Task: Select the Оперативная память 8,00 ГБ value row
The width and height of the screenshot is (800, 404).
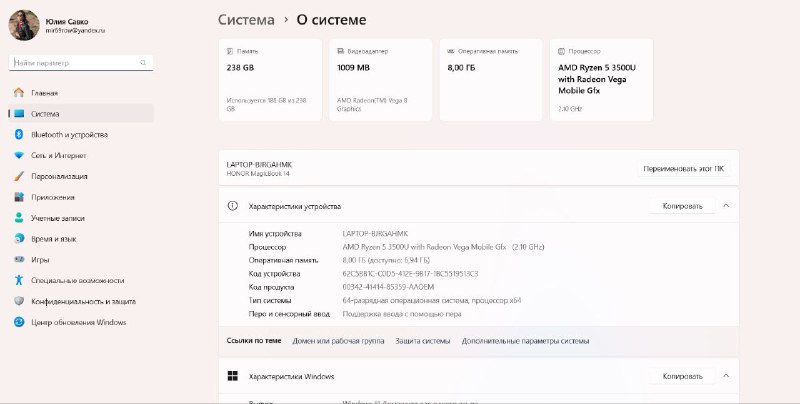Action: pyautogui.click(x=385, y=260)
